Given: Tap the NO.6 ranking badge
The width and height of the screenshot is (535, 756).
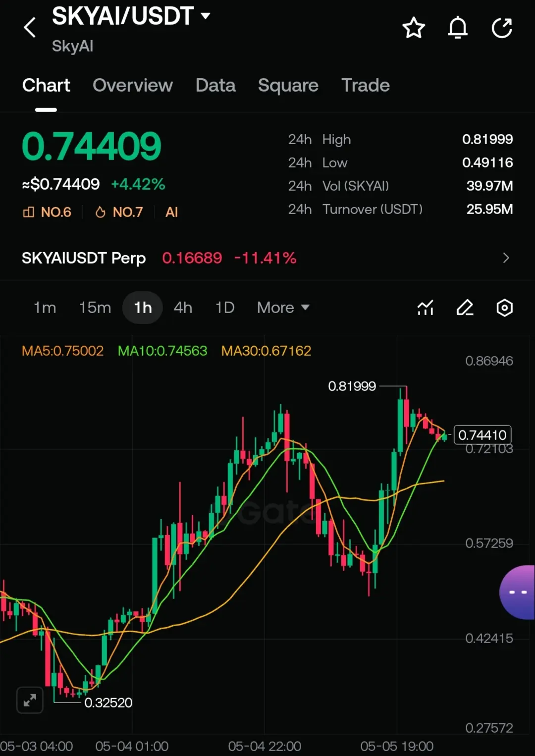Looking at the screenshot, I should 47,212.
